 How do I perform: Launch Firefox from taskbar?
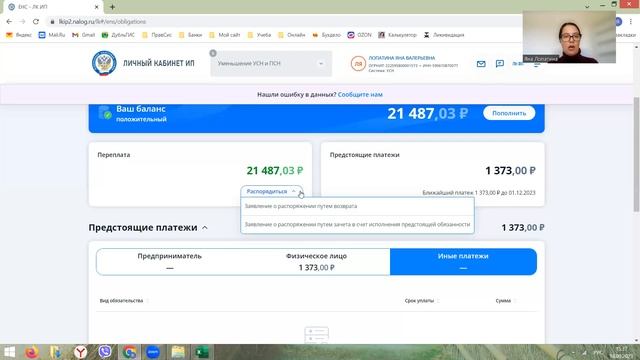click(x=31, y=352)
